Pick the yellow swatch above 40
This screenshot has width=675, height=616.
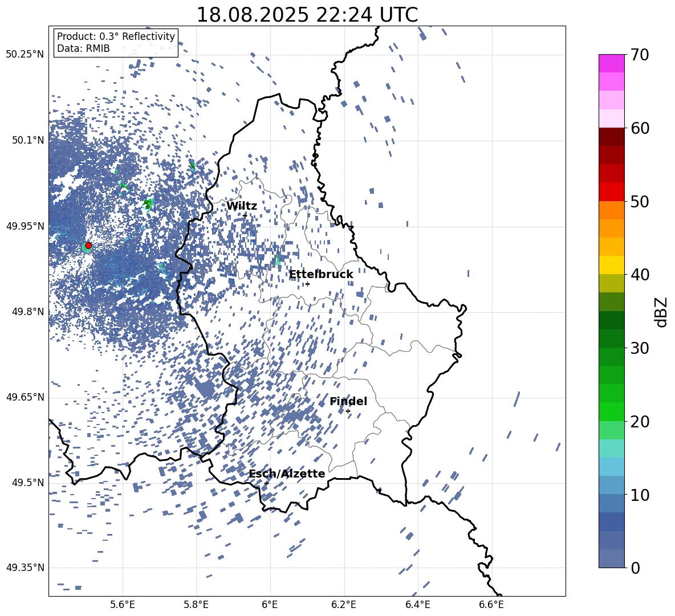pyautogui.click(x=611, y=265)
